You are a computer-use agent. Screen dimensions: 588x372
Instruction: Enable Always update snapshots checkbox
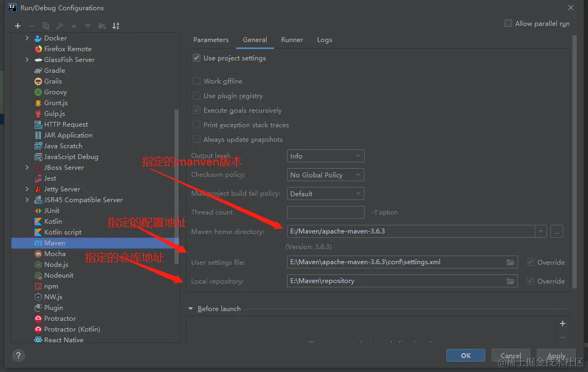(196, 139)
